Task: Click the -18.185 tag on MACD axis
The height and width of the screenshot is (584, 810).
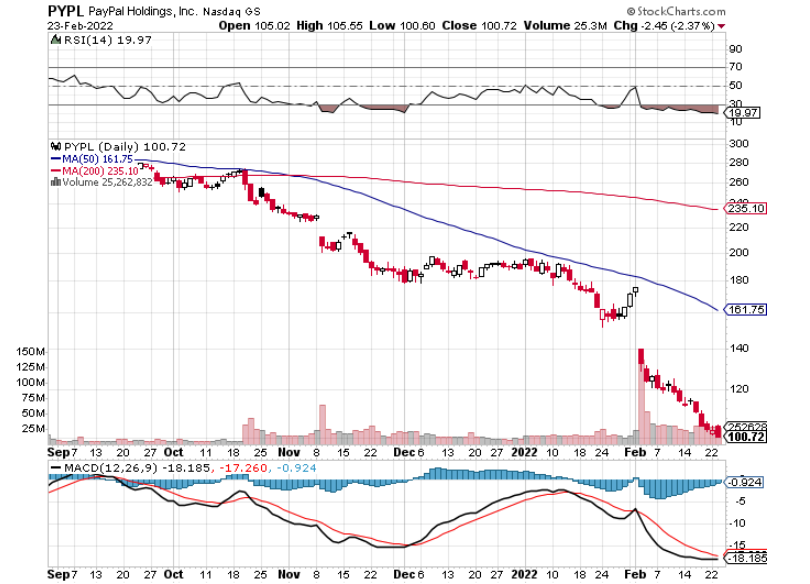Action: (x=746, y=558)
